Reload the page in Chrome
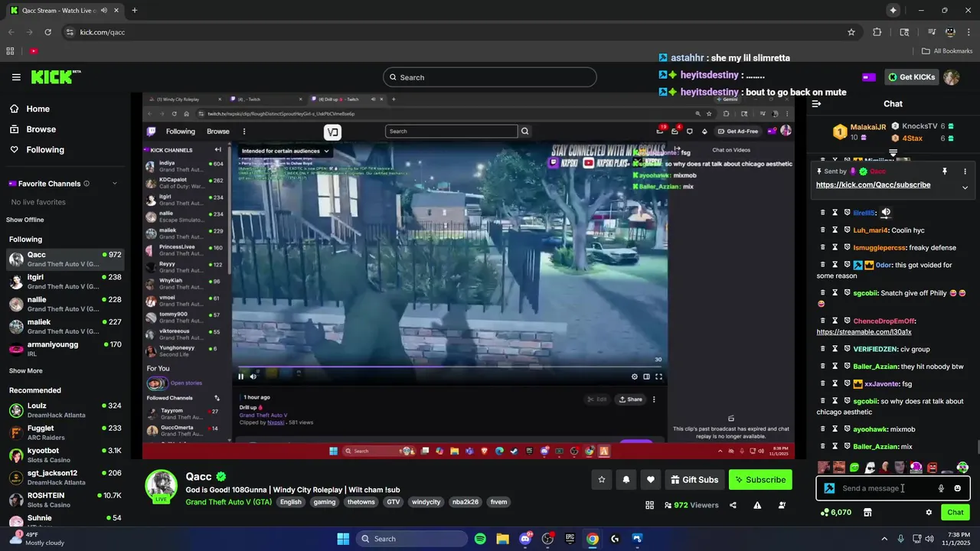 click(47, 32)
